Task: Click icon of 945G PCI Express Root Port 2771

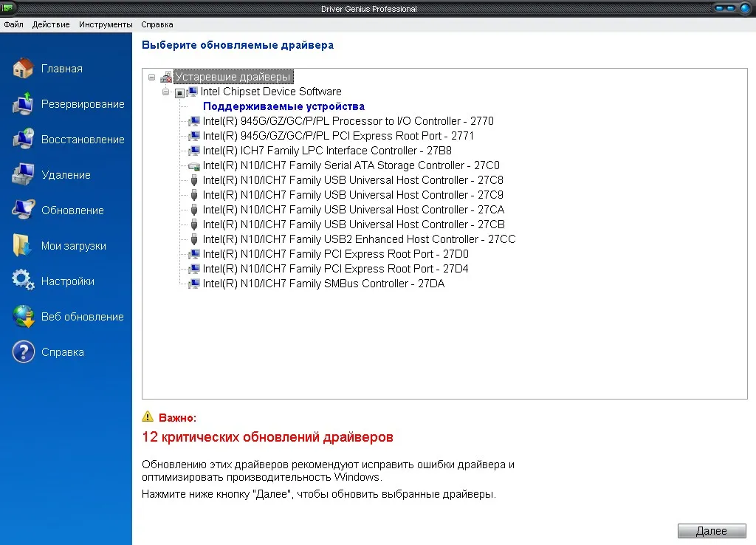Action: click(194, 136)
